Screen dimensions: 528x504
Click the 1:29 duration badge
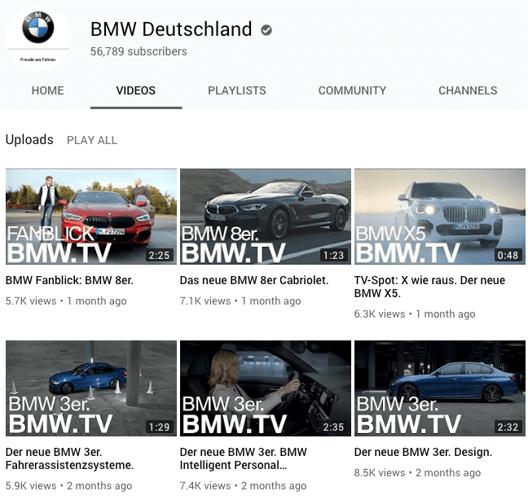(159, 427)
